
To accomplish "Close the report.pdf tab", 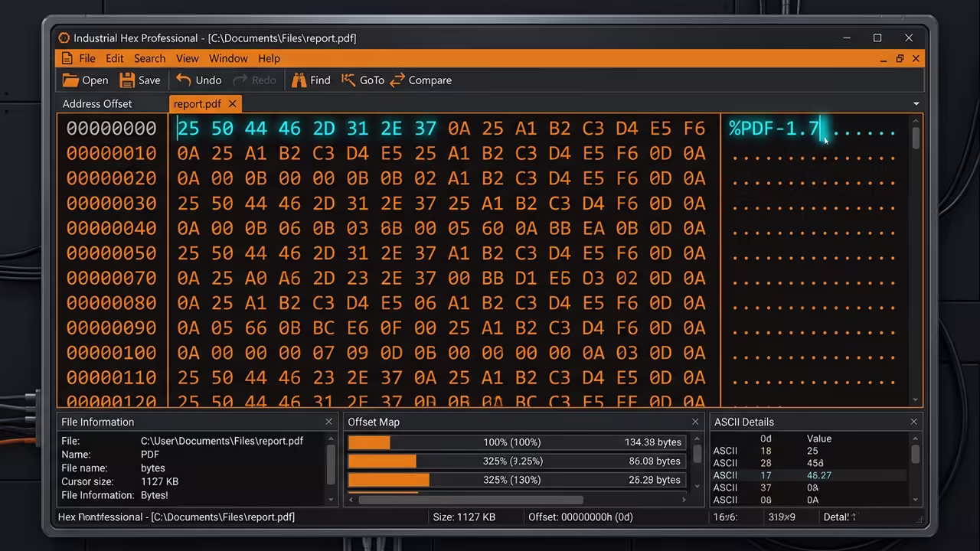I will point(232,104).
